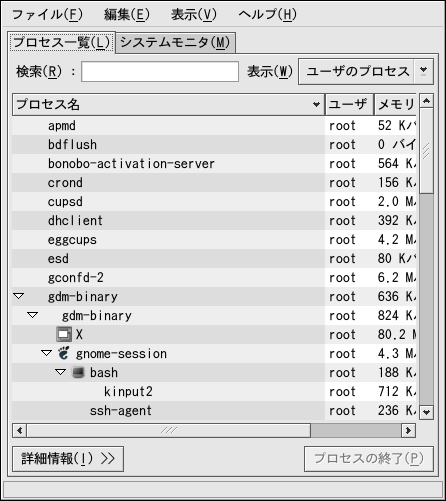This screenshot has width=446, height=501.
Task: Click the scroll-up arrow of vertical scrollbar
Action: (426, 101)
